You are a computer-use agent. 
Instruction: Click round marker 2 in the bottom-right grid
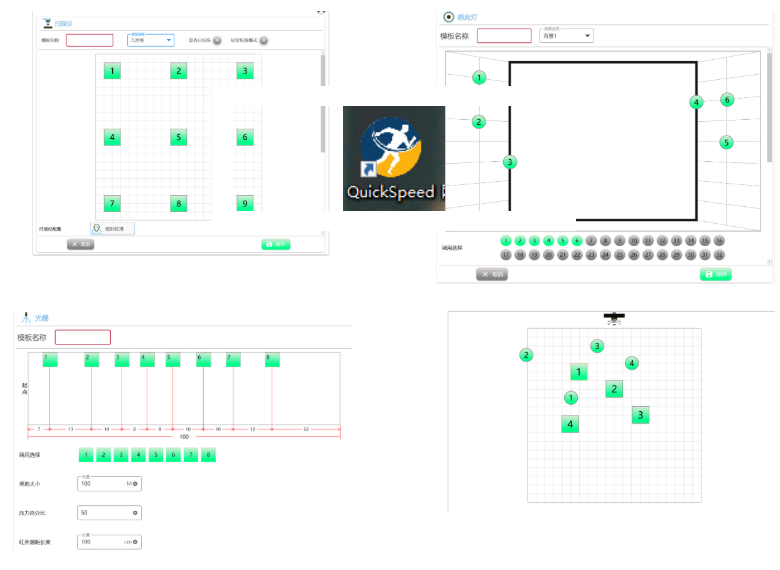click(526, 355)
